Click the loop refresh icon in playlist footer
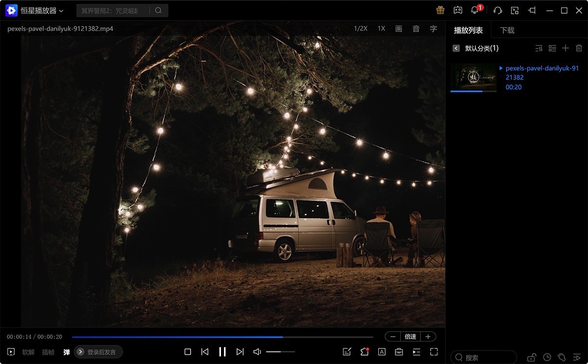Image resolution: width=588 pixels, height=364 pixels. click(x=562, y=357)
